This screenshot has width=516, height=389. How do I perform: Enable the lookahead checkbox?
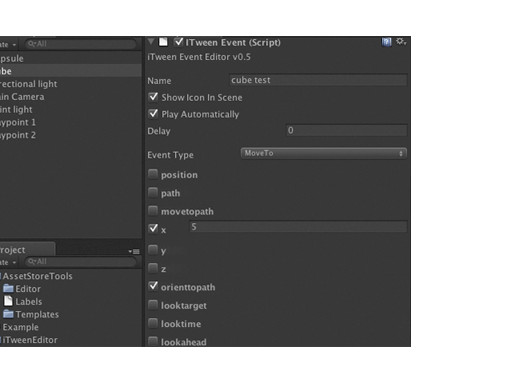(x=153, y=341)
